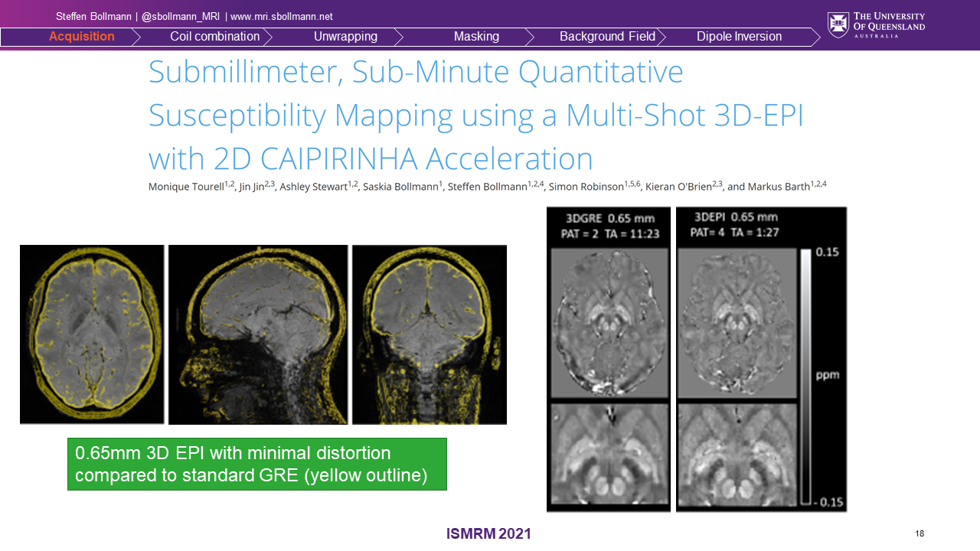Screen dimensions: 980x551
Task: Click the ISMRM 2021 footer text
Action: [x=488, y=534]
